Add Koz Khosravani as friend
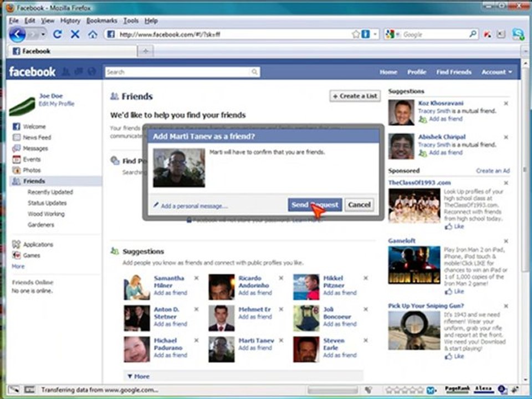 pos(446,119)
